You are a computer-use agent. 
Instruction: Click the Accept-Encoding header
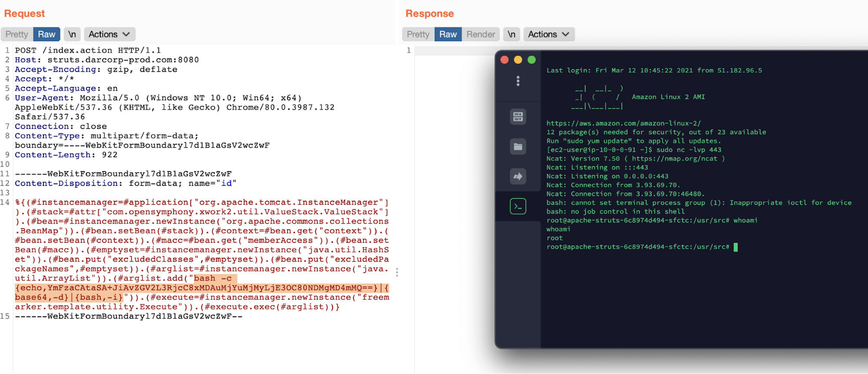(x=96, y=70)
